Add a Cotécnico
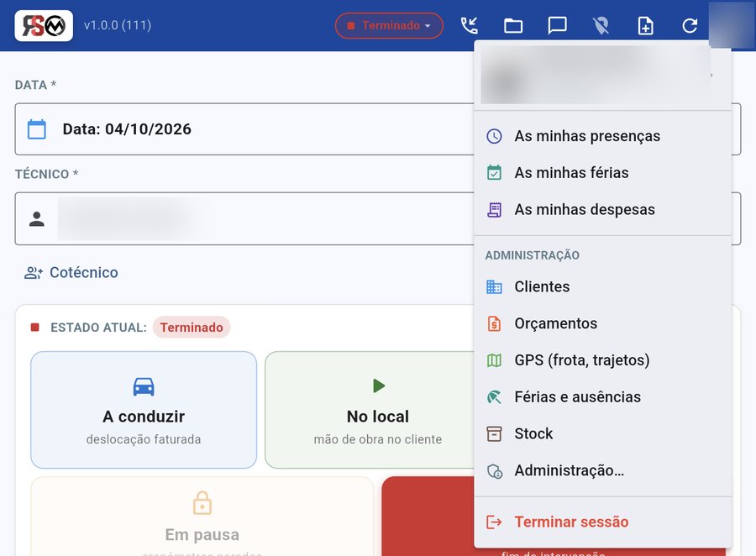The width and height of the screenshot is (756, 556). [71, 272]
